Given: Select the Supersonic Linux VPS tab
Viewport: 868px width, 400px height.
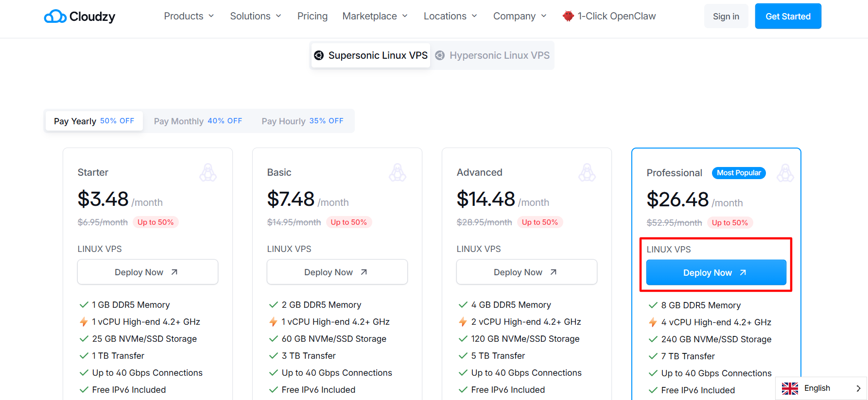Looking at the screenshot, I should coord(371,55).
